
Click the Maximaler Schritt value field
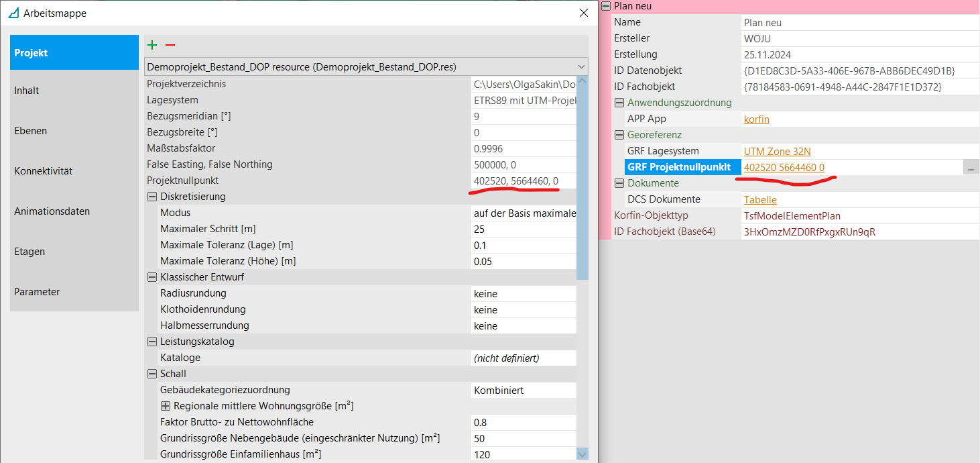pyautogui.click(x=523, y=229)
